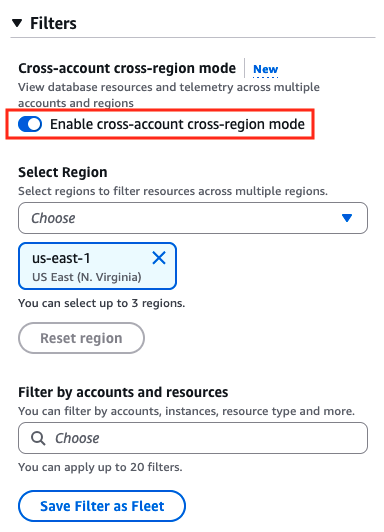Open the New feature badge link

[x=266, y=69]
